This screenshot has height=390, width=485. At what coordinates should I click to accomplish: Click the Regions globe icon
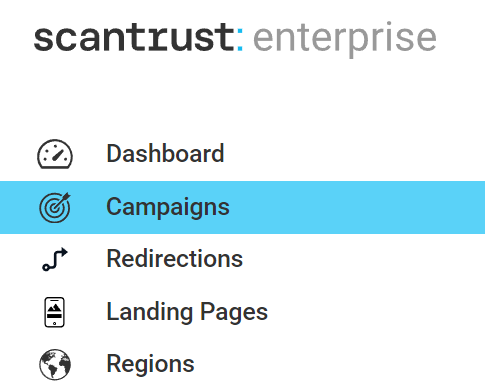click(55, 364)
